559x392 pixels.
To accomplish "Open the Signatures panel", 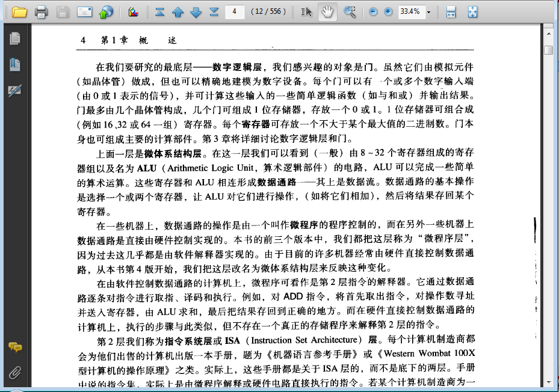I will [x=15, y=91].
